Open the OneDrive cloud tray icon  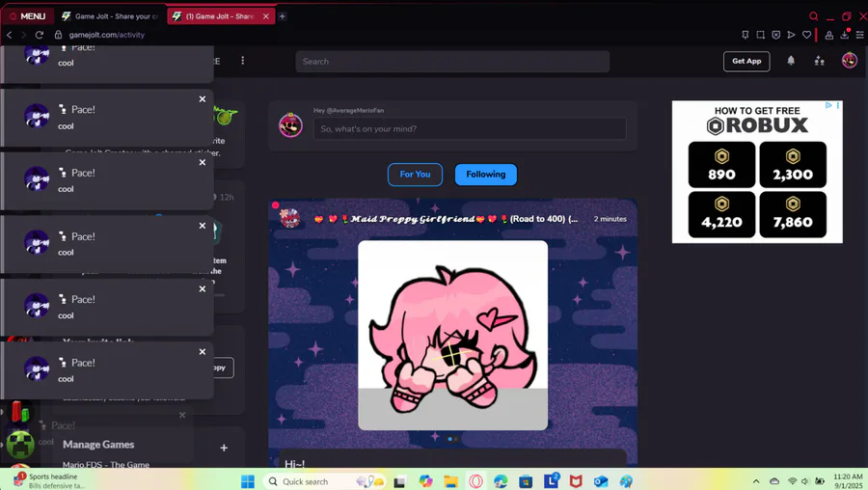(774, 481)
